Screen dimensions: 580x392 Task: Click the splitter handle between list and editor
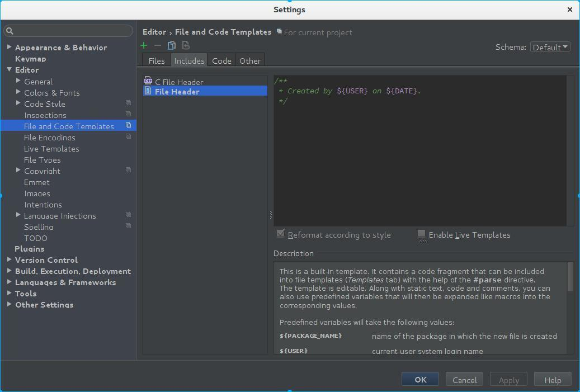click(271, 215)
